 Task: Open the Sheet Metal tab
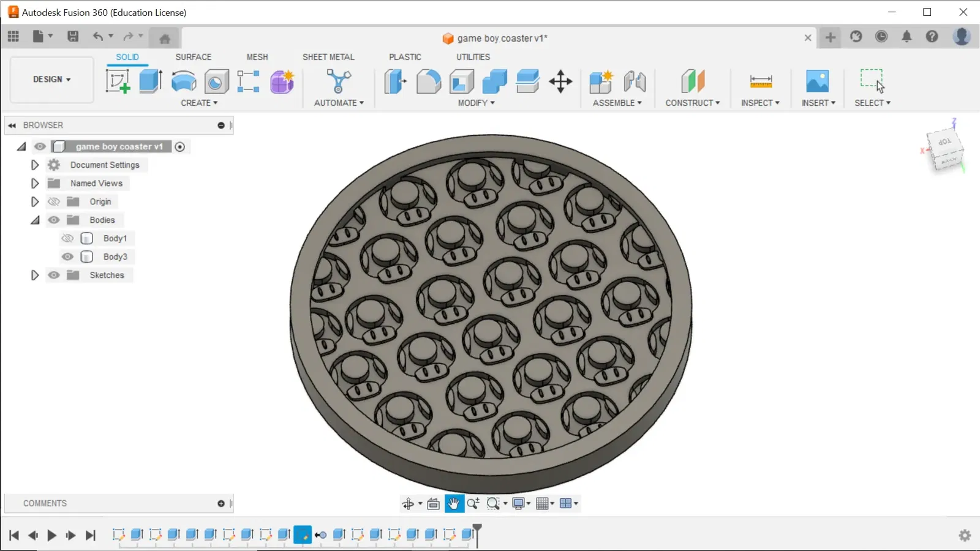[328, 57]
